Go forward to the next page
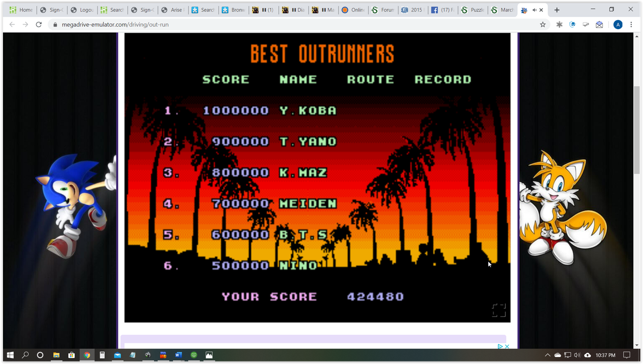Image resolution: width=643 pixels, height=364 pixels. (25, 25)
